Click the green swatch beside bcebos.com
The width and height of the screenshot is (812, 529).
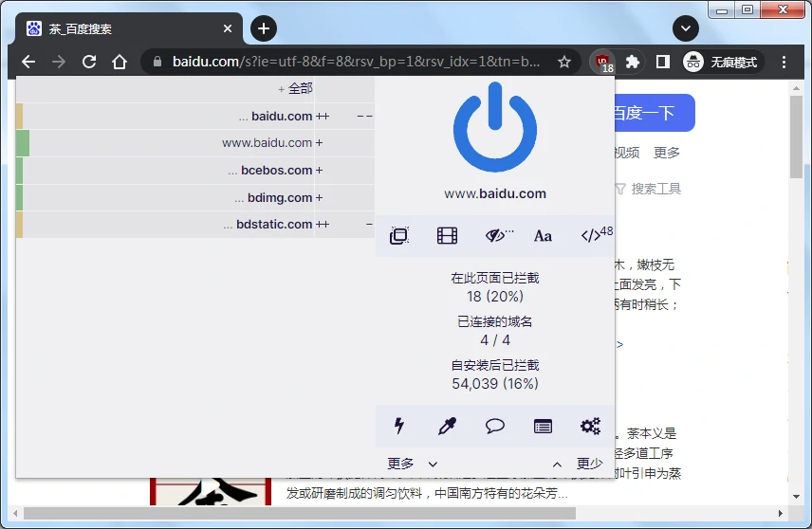coord(19,171)
